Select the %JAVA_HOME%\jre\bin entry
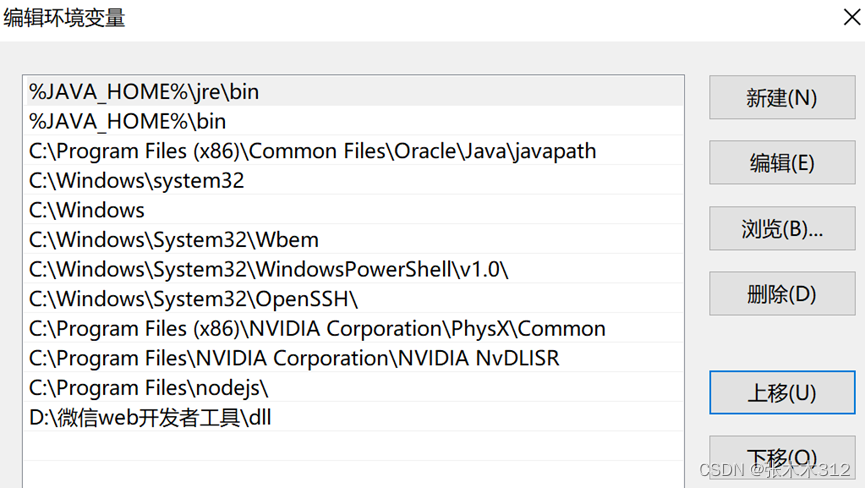The image size is (865, 488). [354, 92]
